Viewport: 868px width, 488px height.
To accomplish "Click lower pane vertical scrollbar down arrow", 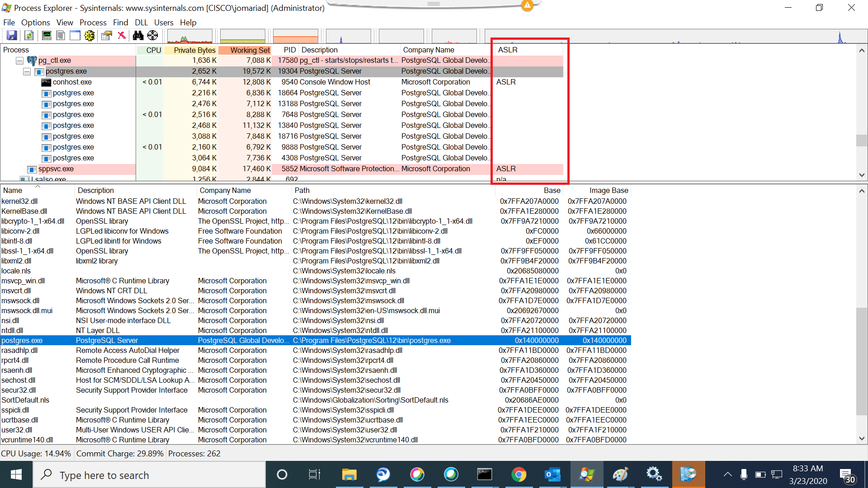I will (862, 438).
